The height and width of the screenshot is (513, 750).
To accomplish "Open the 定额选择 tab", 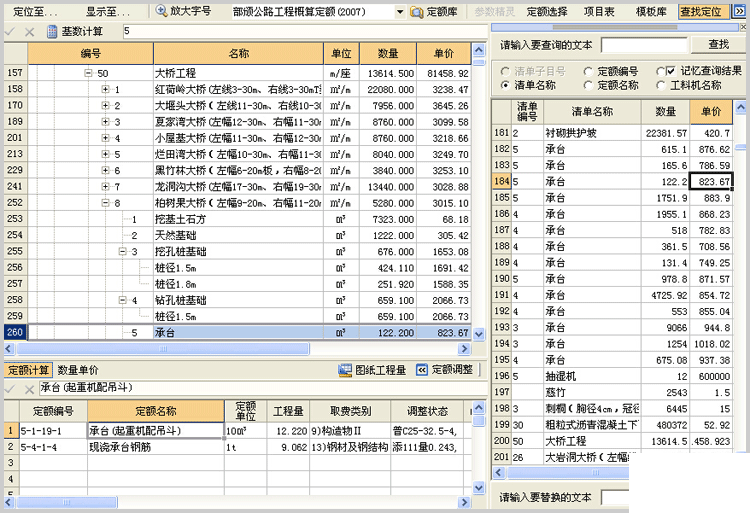I will pyautogui.click(x=547, y=11).
